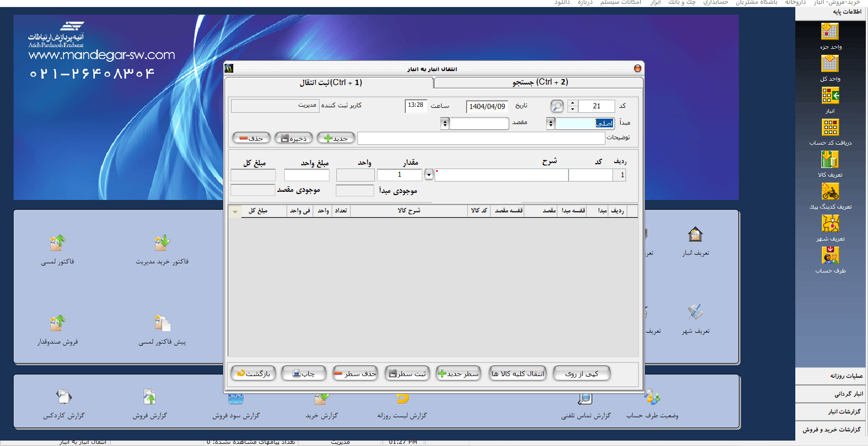Open the item description dropdown arrow
Viewport: 868px width, 446px height.
(429, 174)
